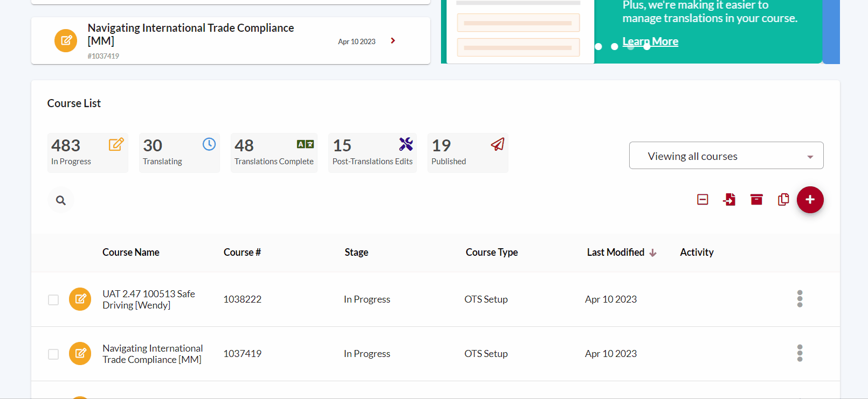The width and height of the screenshot is (868, 399).
Task: Filter by 19 Published tile
Action: pyautogui.click(x=468, y=153)
